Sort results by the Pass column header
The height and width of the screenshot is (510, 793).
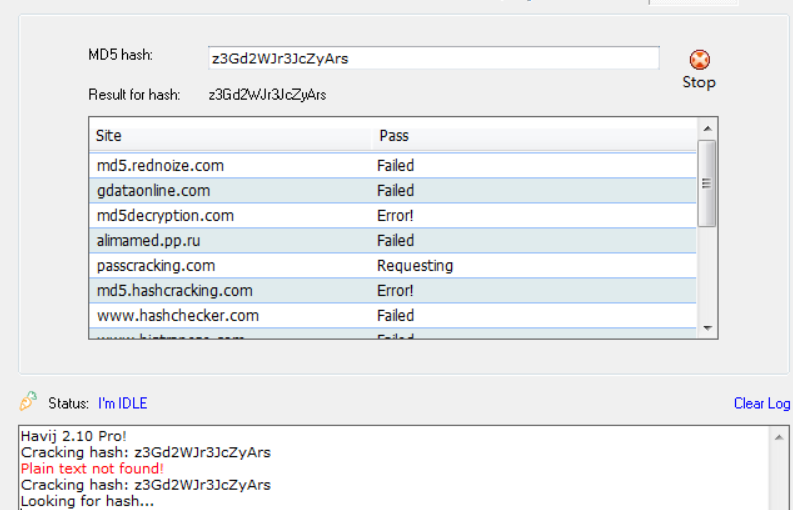coord(534,136)
